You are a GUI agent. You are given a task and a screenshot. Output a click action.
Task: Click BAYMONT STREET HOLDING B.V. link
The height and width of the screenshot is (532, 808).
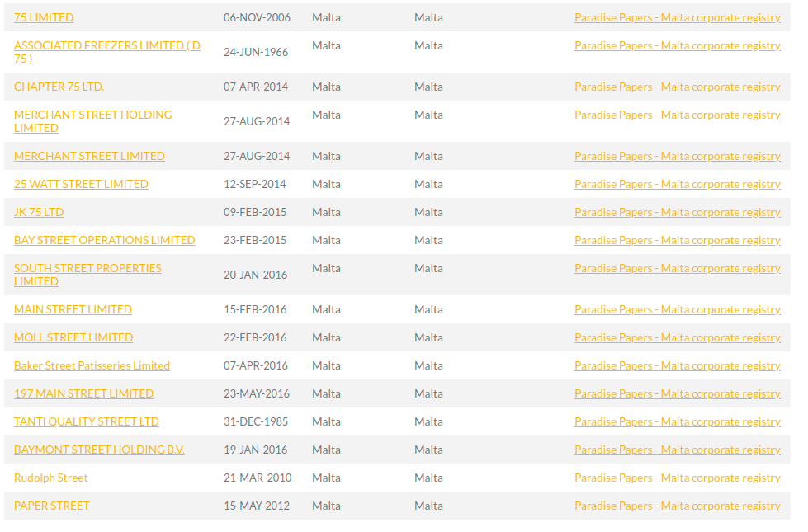pyautogui.click(x=99, y=450)
